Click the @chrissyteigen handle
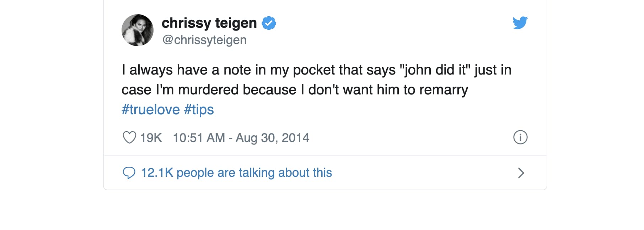This screenshot has width=644, height=230. click(204, 40)
